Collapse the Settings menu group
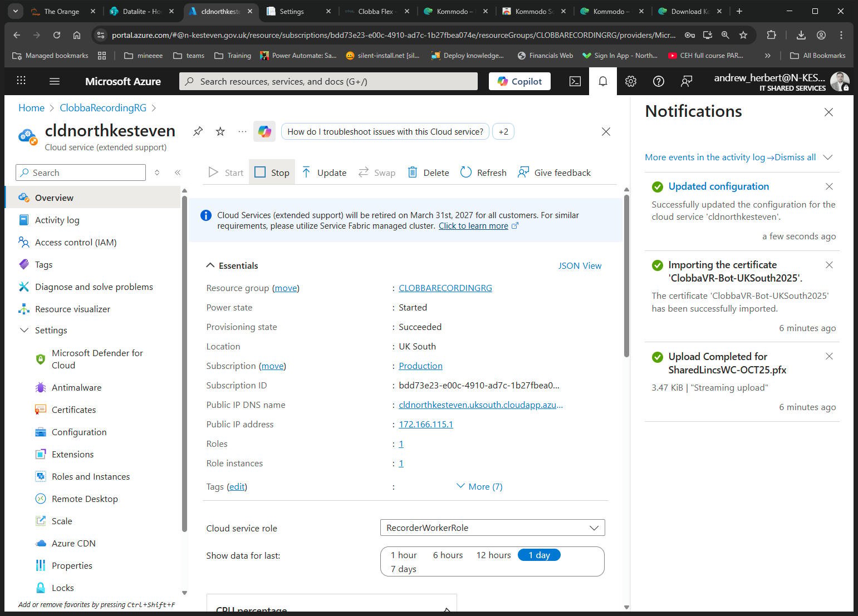The image size is (858, 616). 24,330
